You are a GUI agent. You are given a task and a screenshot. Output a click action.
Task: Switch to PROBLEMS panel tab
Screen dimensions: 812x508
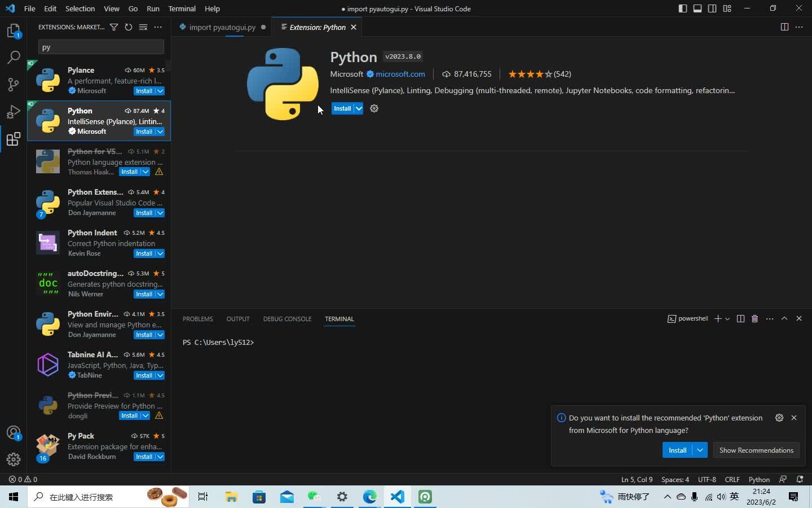[x=198, y=319]
